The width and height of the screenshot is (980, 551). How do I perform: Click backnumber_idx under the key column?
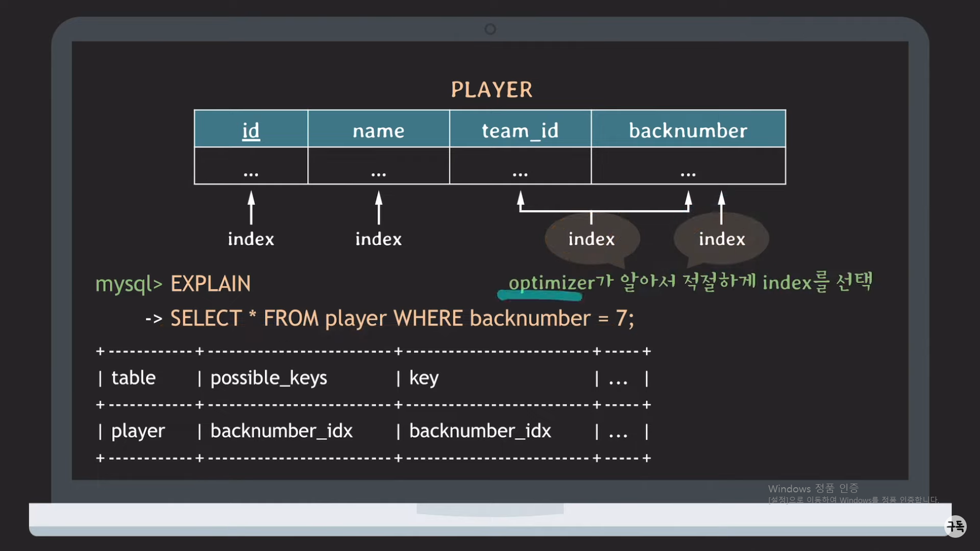(x=480, y=431)
